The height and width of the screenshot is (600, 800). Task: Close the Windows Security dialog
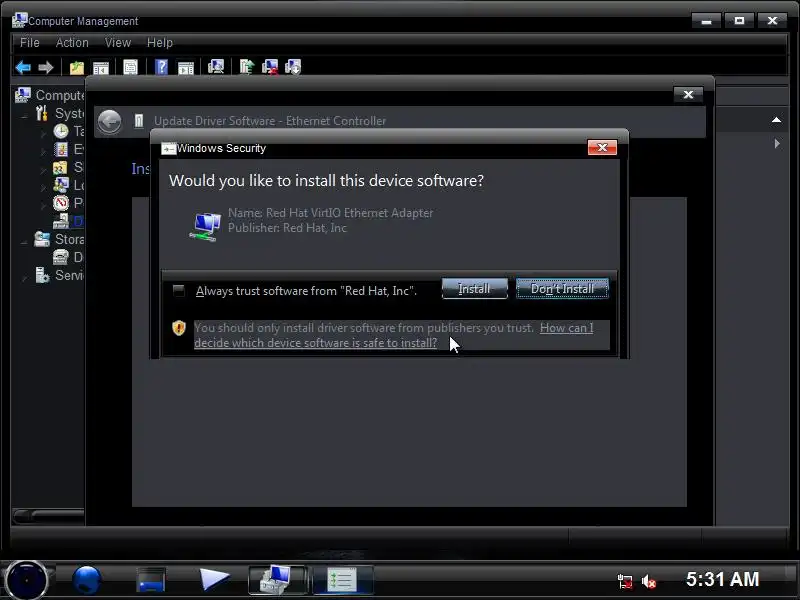pyautogui.click(x=602, y=147)
